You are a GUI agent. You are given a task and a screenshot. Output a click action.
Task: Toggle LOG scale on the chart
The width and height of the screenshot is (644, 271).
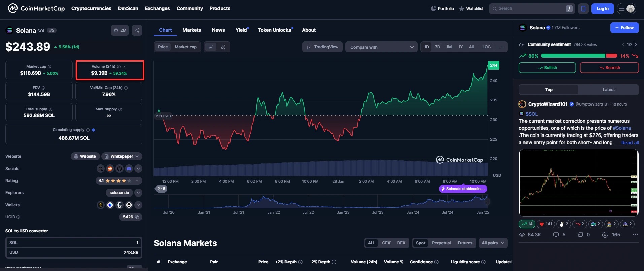pyautogui.click(x=486, y=47)
